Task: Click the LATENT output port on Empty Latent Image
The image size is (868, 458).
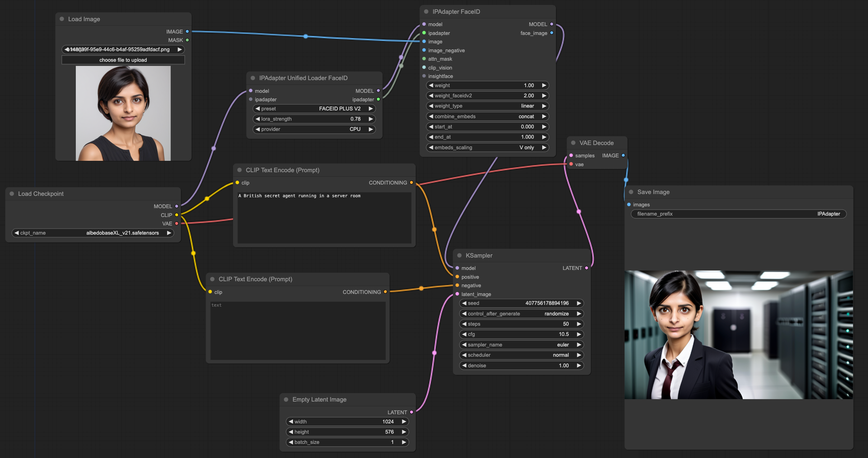Action: pyautogui.click(x=411, y=412)
